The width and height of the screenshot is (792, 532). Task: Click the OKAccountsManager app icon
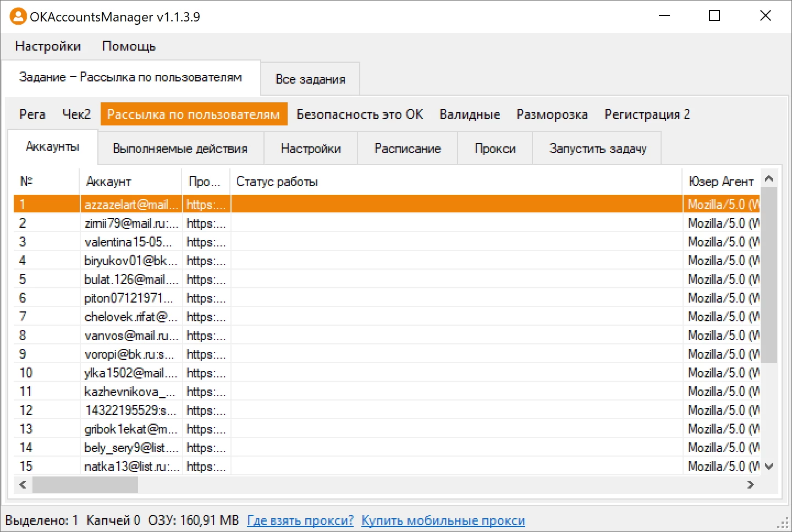18,17
